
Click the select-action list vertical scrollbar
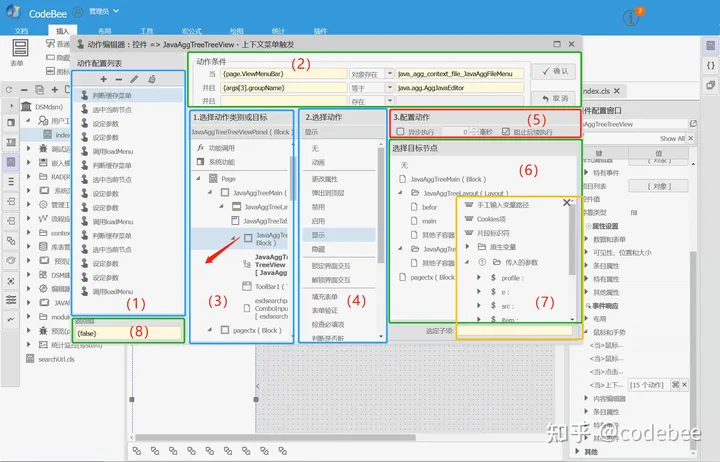pos(381,205)
